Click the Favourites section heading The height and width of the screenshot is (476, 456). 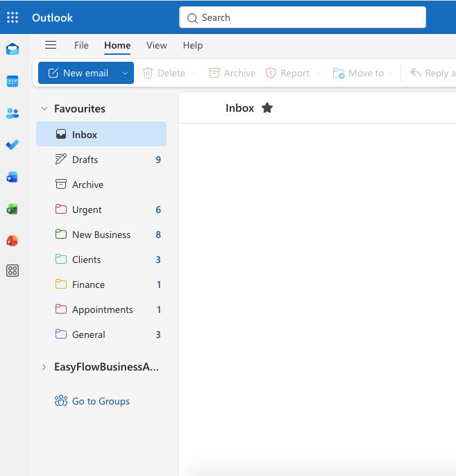80,109
